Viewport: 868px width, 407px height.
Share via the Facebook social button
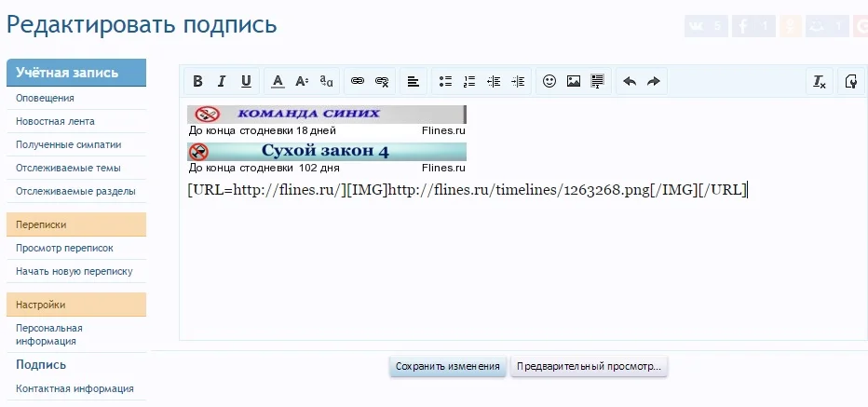[753, 26]
